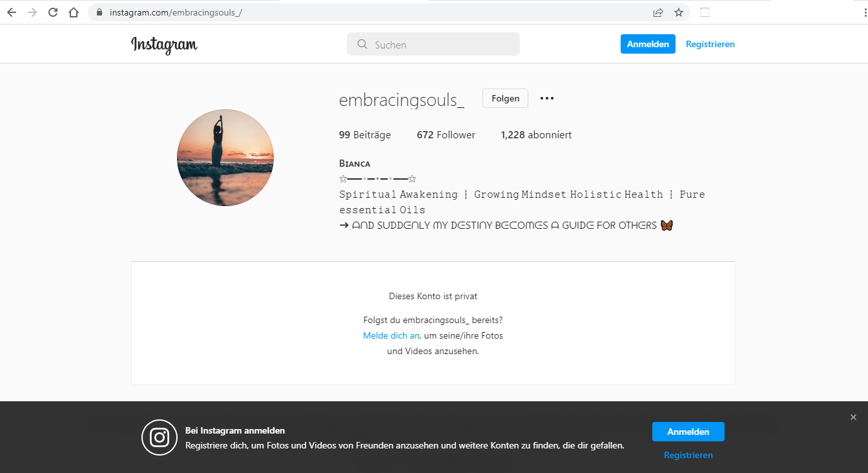
Task: Click the top Registrieren link
Action: [710, 45]
